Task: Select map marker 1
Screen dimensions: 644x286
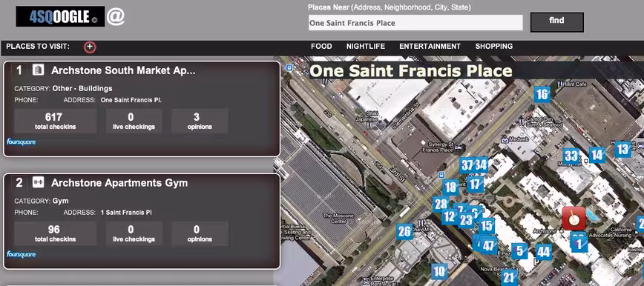Action: pyautogui.click(x=579, y=245)
